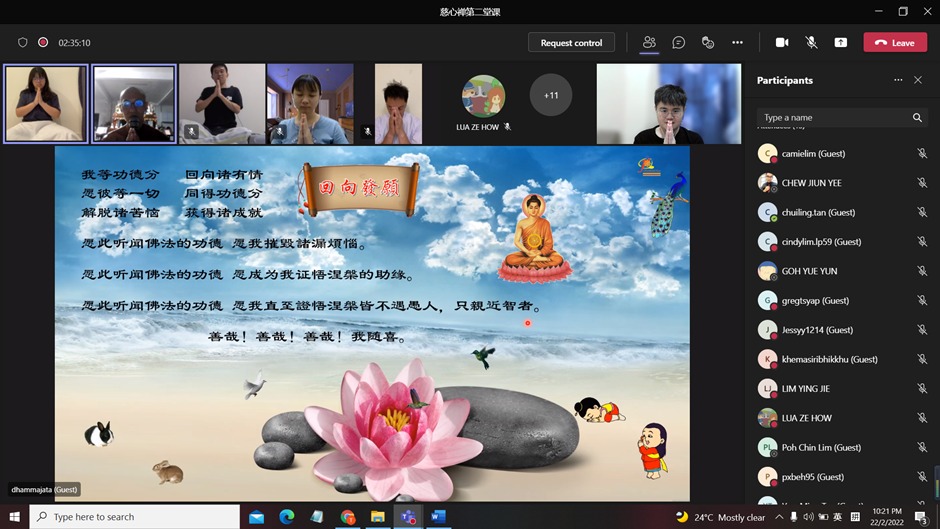
Task: Toggle the participants panel icon
Action: [x=649, y=43]
